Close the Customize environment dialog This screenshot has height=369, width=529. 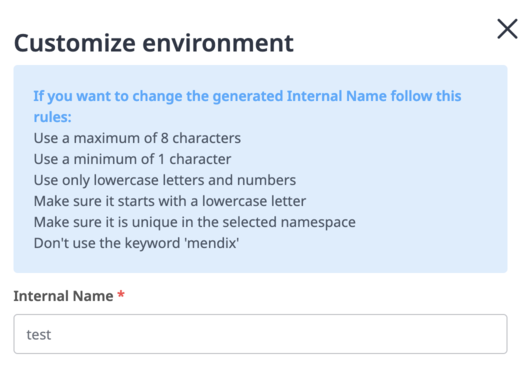(507, 29)
